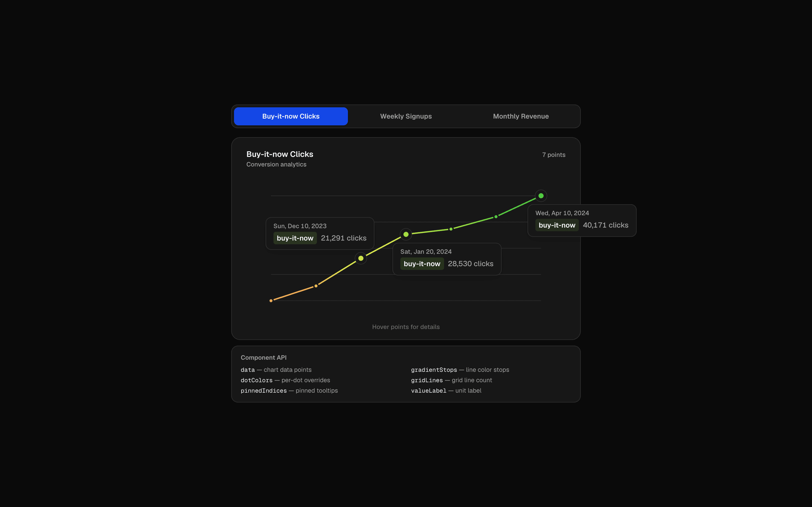Select the Buy-it-now Clicks tab
The image size is (812, 507).
291,116
